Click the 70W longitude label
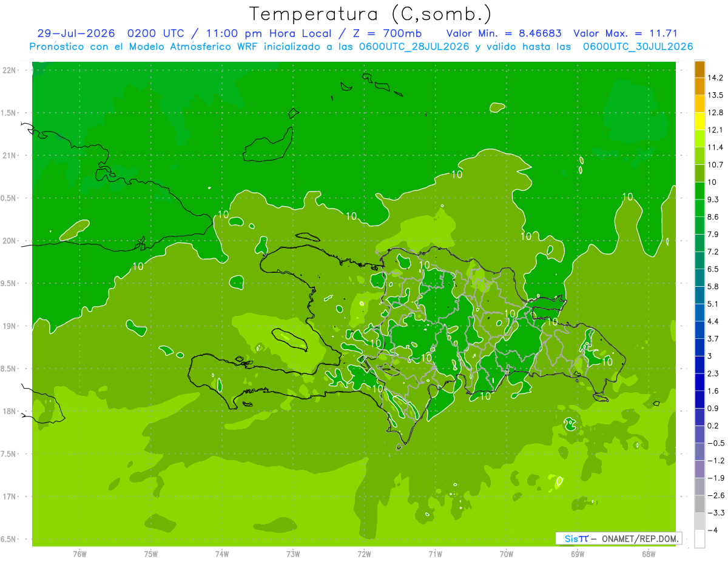The height and width of the screenshot is (562, 728). [506, 554]
